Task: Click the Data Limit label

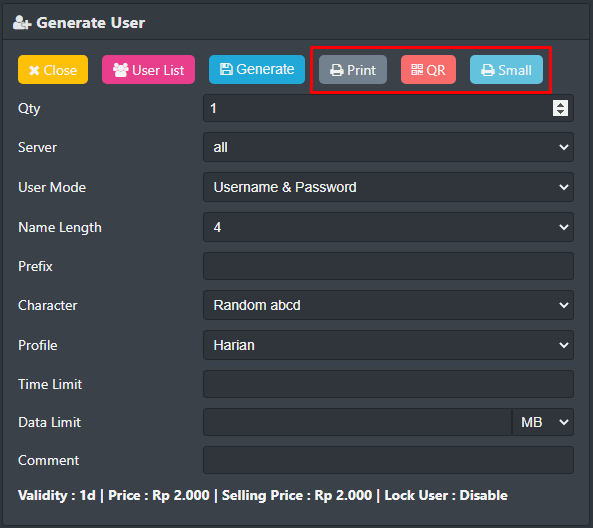Action: coord(50,422)
